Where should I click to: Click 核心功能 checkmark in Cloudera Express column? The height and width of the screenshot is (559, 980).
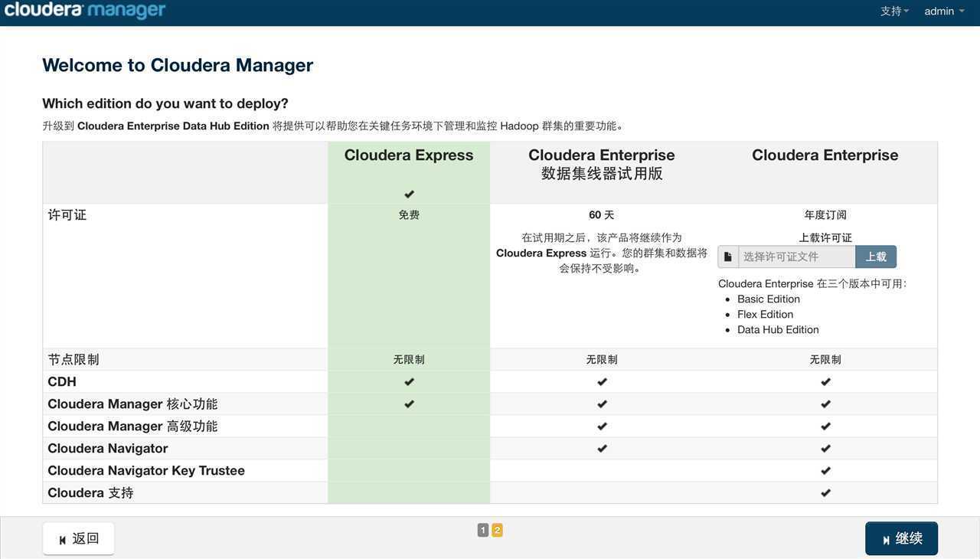pos(409,404)
